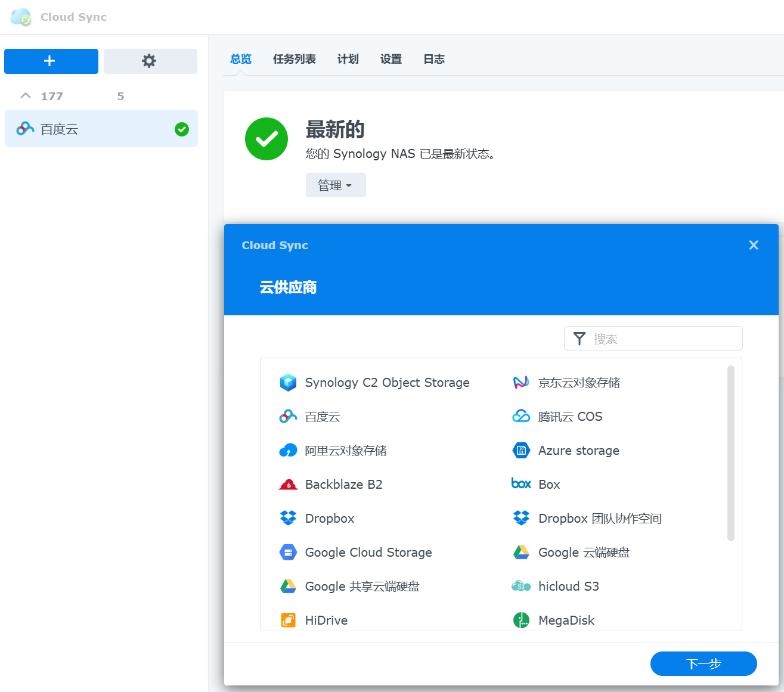Close the 云供应商 dialog

[x=754, y=245]
